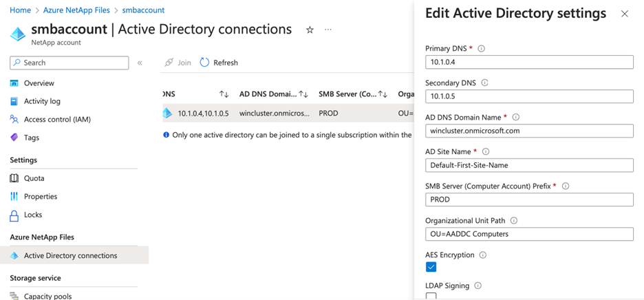Click the blue info icon in the notice
Viewport: 644px width, 300px height.
point(167,134)
